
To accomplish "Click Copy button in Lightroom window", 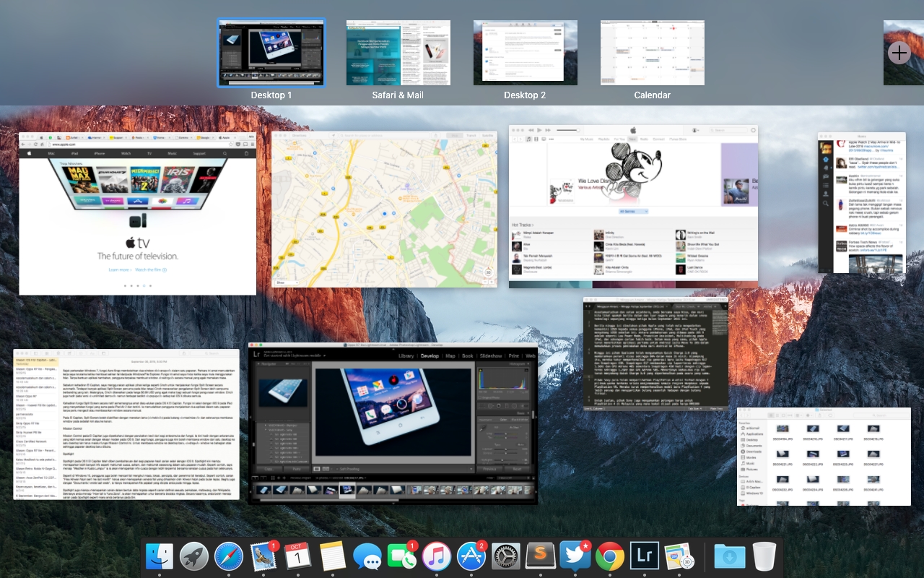I will point(269,469).
